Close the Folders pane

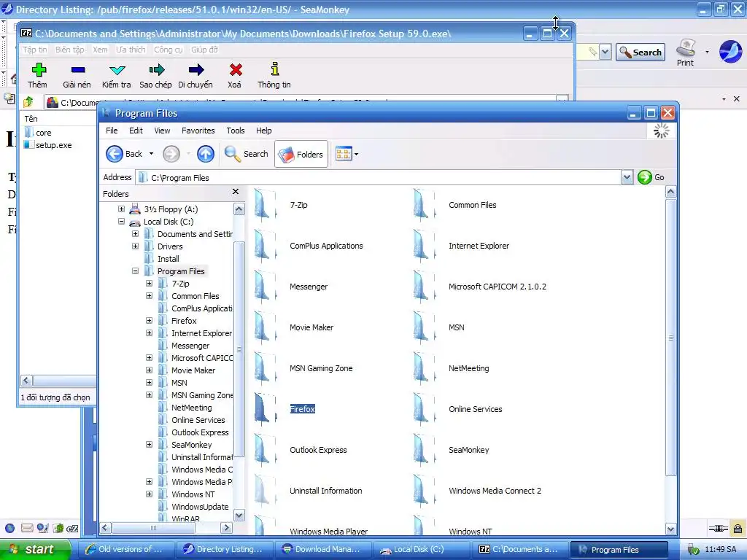[236, 192]
